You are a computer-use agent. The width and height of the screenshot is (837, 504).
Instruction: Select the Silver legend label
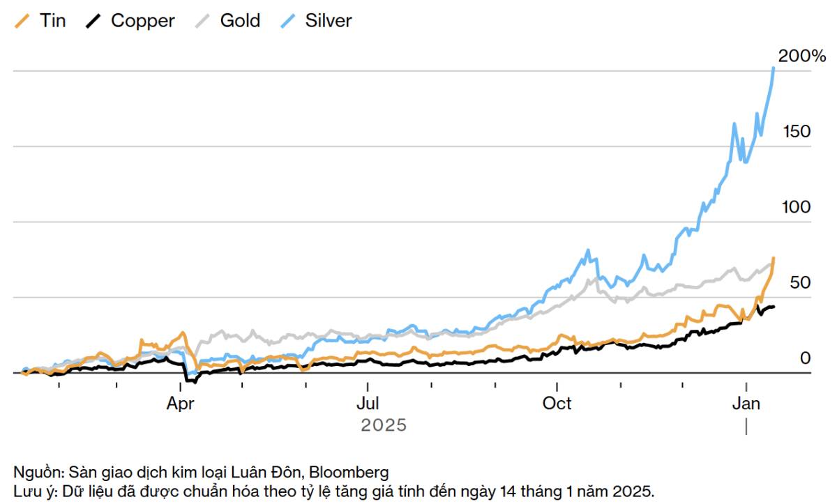point(329,21)
